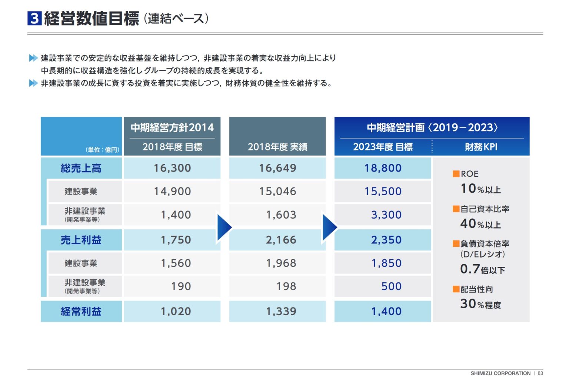Click the 配当性向 target 30%程度
The image size is (569, 392).
pos(480,304)
